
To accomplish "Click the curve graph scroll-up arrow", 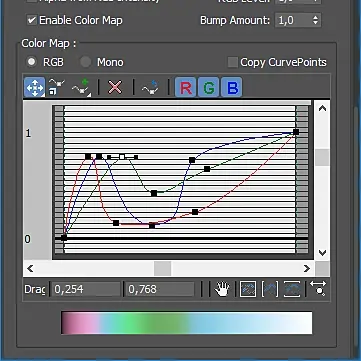I will 322,108.
